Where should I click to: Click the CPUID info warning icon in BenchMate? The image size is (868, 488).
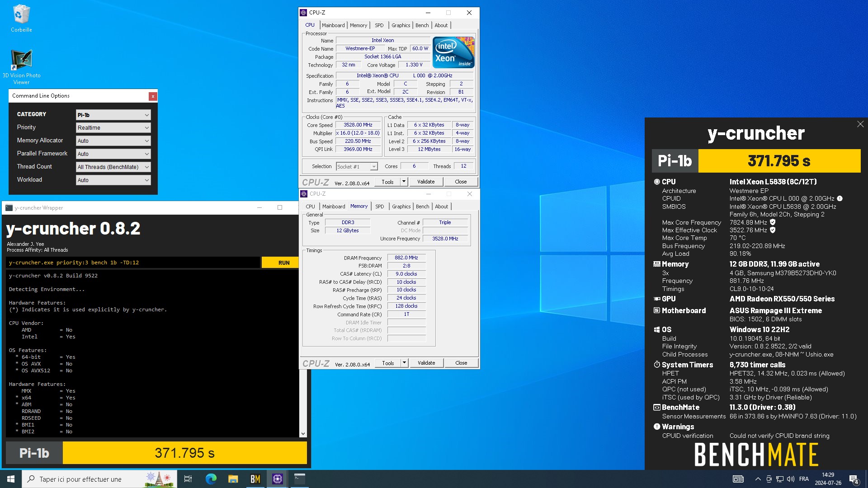tap(840, 198)
